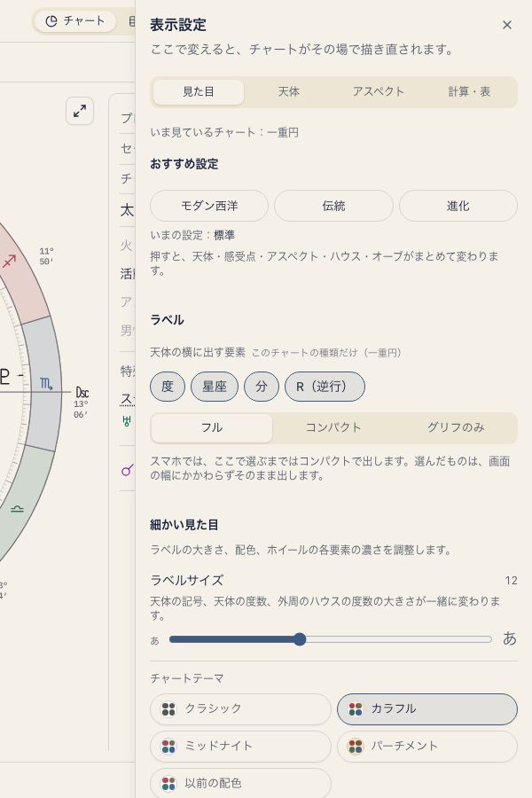The height and width of the screenshot is (798, 532).
Task: Close the 表示設定 panel
Action: tap(506, 25)
